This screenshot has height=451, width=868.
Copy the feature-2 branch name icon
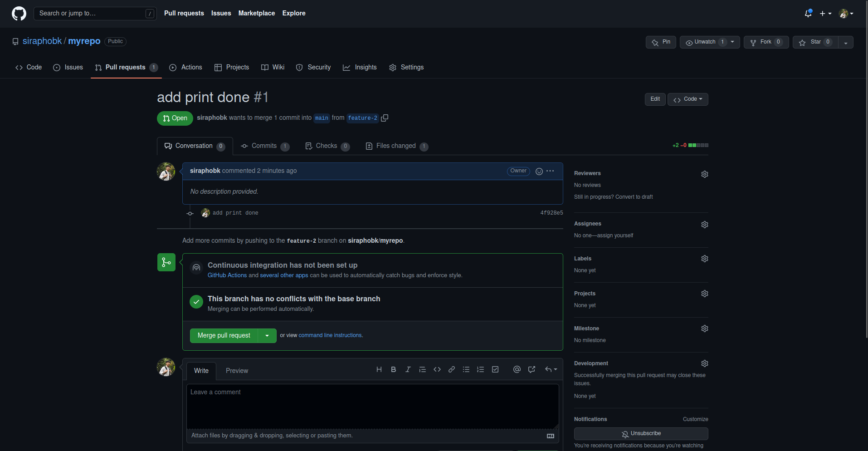(x=385, y=118)
